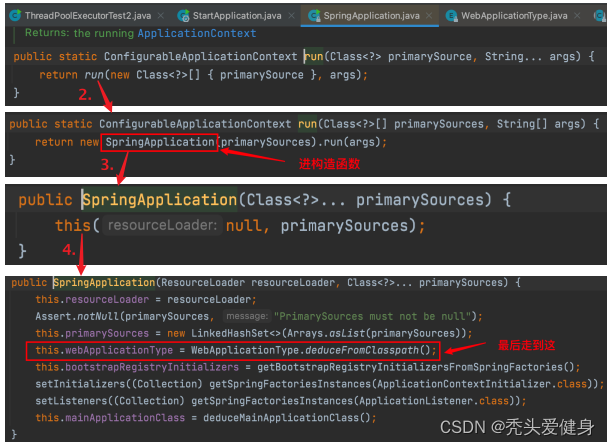Click the resourceLoader parameter hint

point(162,225)
